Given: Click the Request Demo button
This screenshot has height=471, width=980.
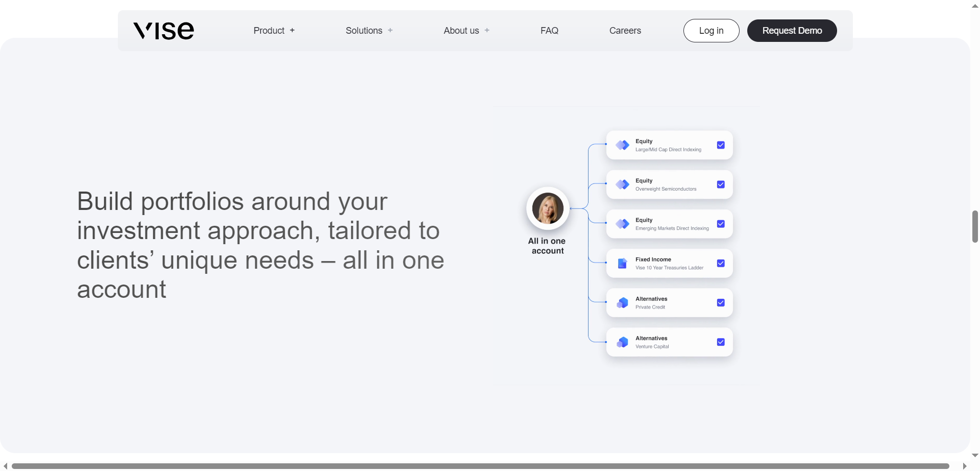Looking at the screenshot, I should click(x=792, y=30).
